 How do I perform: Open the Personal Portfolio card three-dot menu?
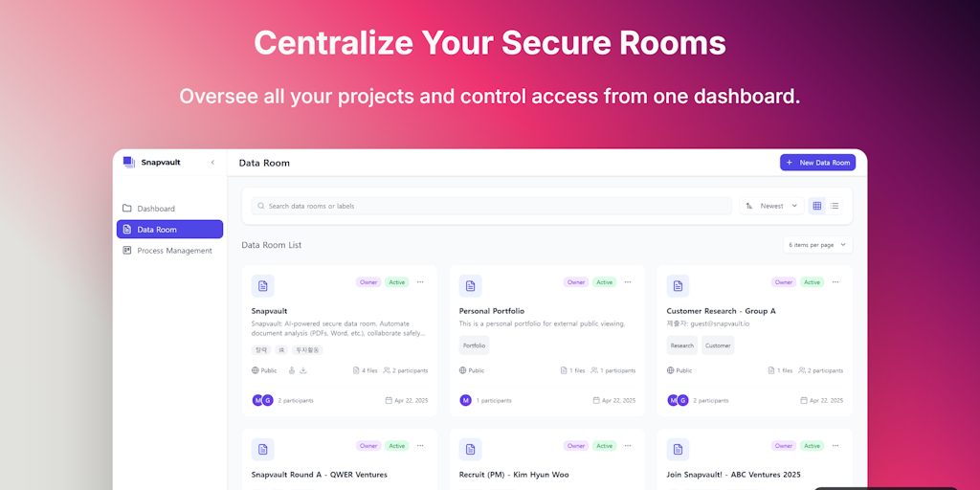coord(628,282)
